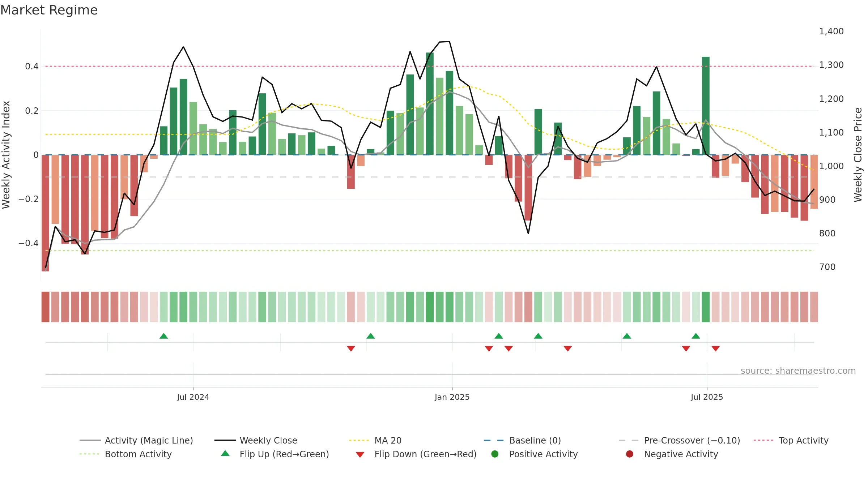Click the Pre-Crossover (−0.10) legend entry
Screen dimensions: 868x488
point(679,440)
